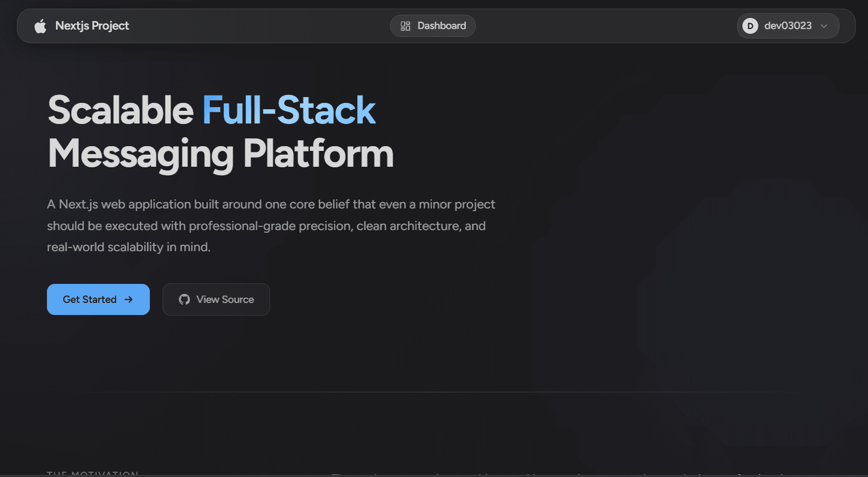Screen dimensions: 868x477
Task: Go to the Dashboard page
Action: (433, 26)
